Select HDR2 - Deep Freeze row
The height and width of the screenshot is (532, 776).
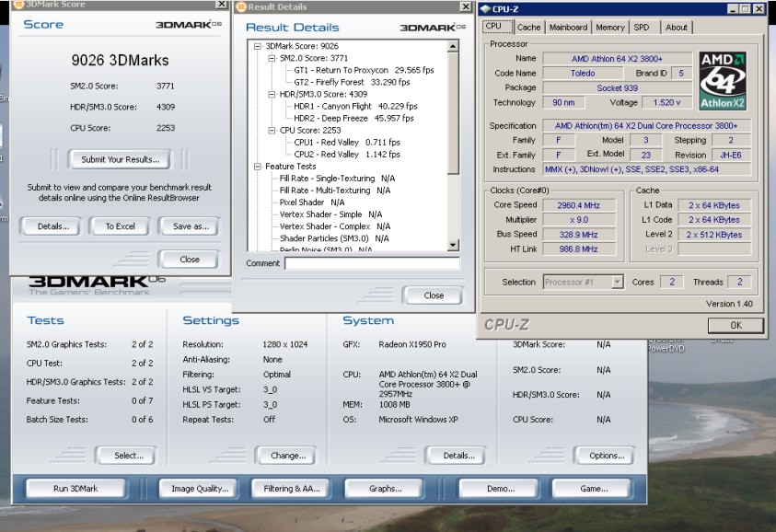pyautogui.click(x=353, y=119)
